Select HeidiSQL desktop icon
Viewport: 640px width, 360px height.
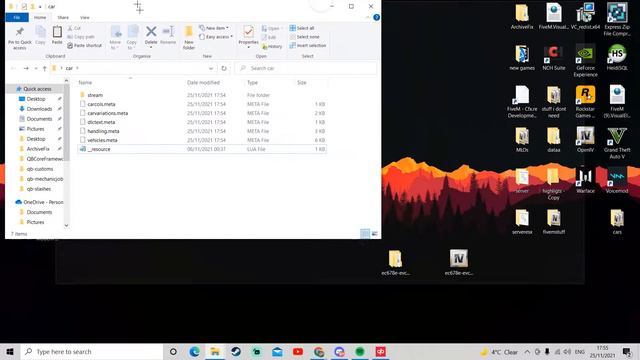[617, 58]
